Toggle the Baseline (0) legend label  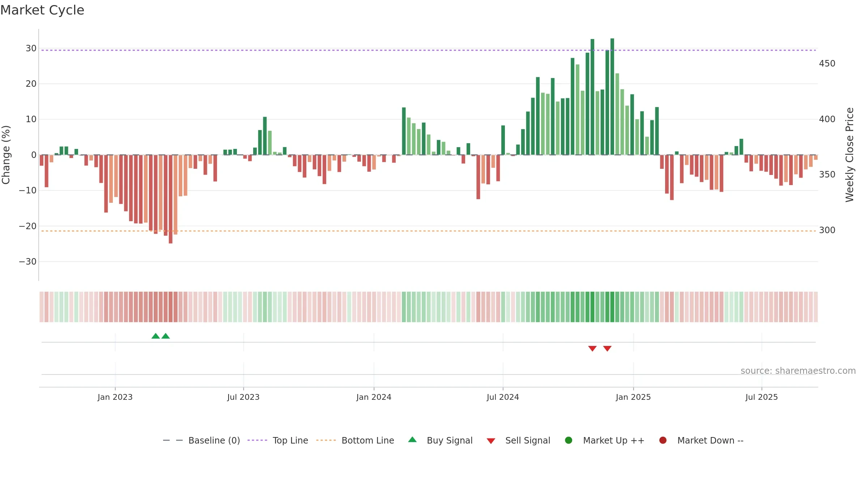coord(214,440)
